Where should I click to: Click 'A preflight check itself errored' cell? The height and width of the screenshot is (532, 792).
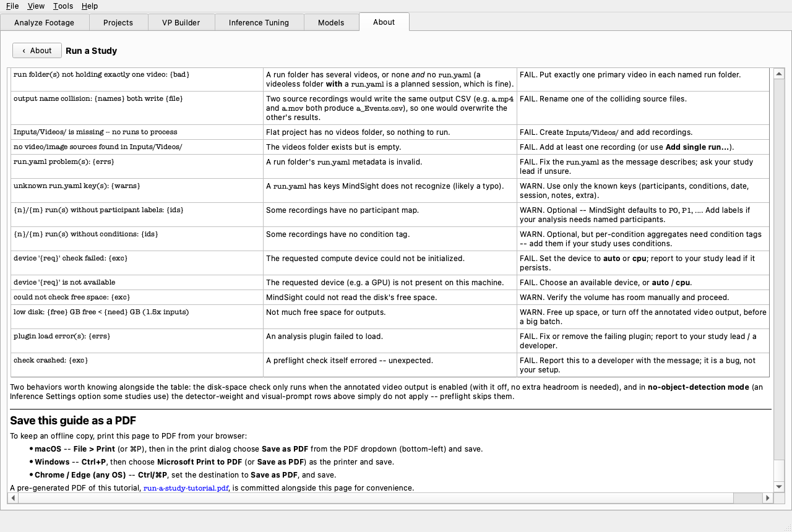pos(390,365)
